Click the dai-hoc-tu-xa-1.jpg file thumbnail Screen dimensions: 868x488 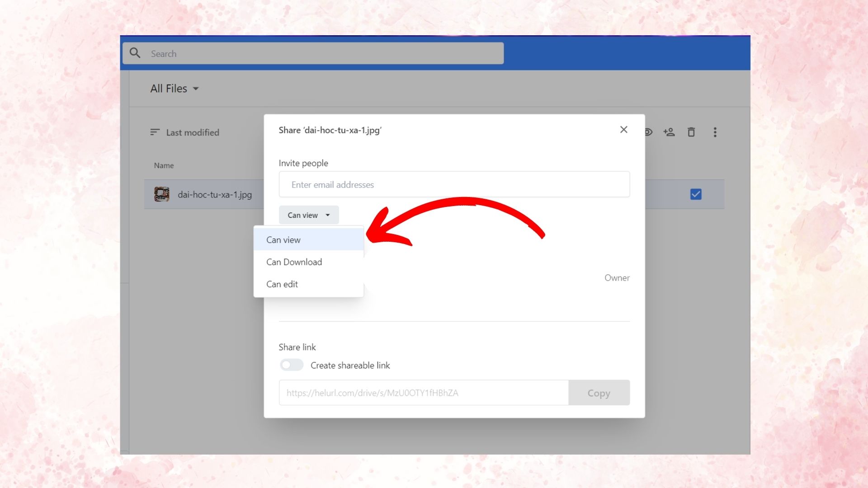[x=162, y=194]
